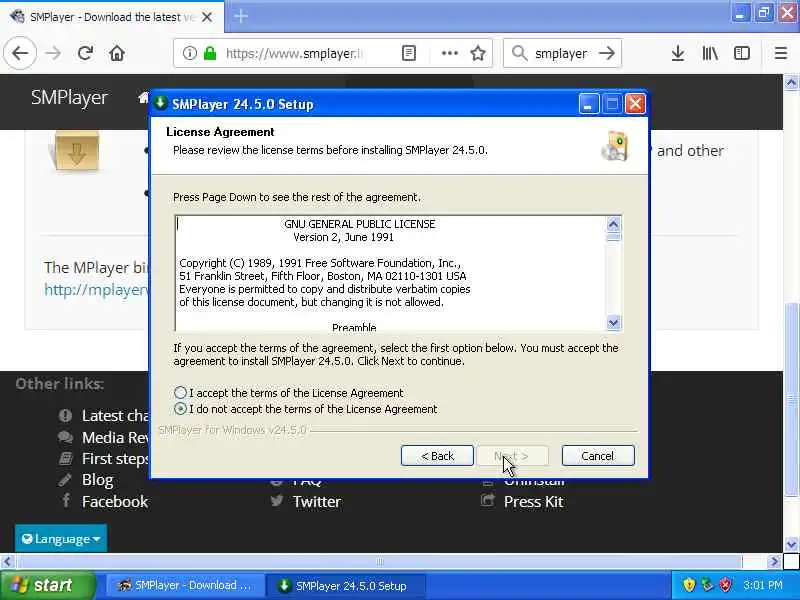This screenshot has width=800, height=600.
Task: Click the browser address bar URL
Action: tap(294, 53)
